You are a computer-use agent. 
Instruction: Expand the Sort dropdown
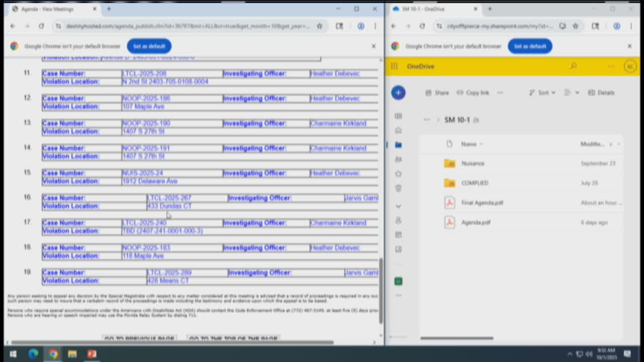coord(542,93)
